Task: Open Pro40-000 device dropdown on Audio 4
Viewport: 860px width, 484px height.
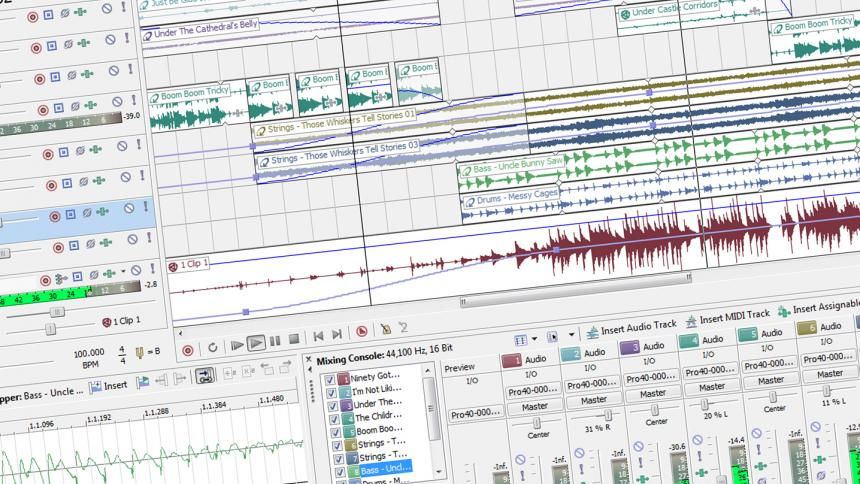Action: [x=710, y=370]
